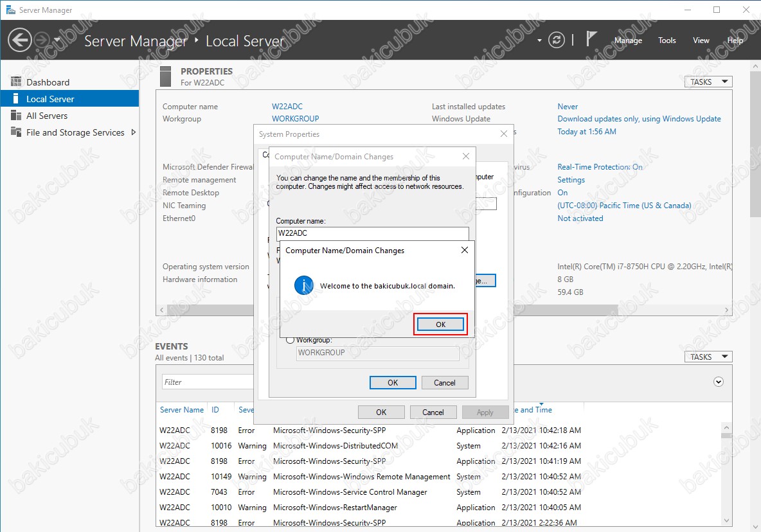Image resolution: width=761 pixels, height=532 pixels.
Task: Click the back navigation arrow in Server Manager
Action: tap(20, 40)
